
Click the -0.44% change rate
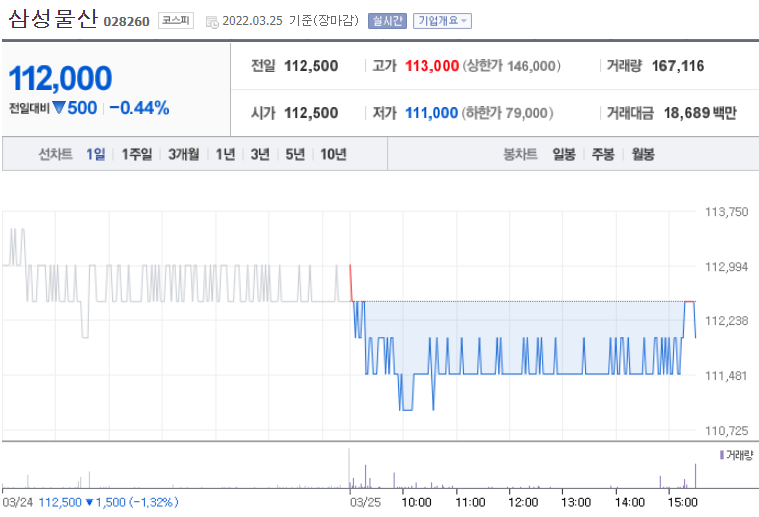click(x=139, y=108)
